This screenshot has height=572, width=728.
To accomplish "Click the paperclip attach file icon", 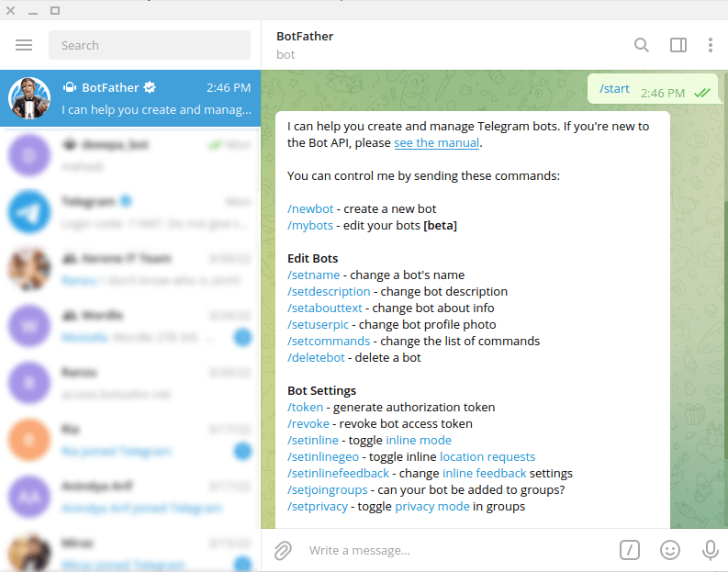I will click(283, 550).
